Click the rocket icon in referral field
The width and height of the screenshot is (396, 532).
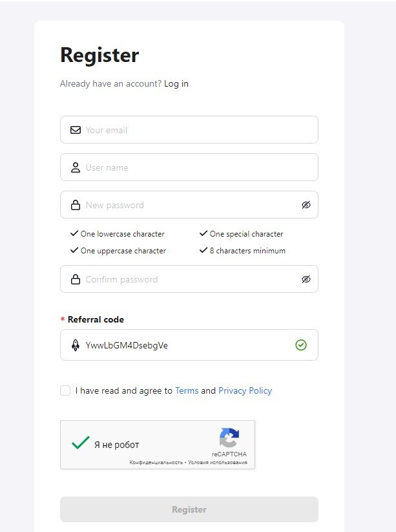click(x=75, y=345)
